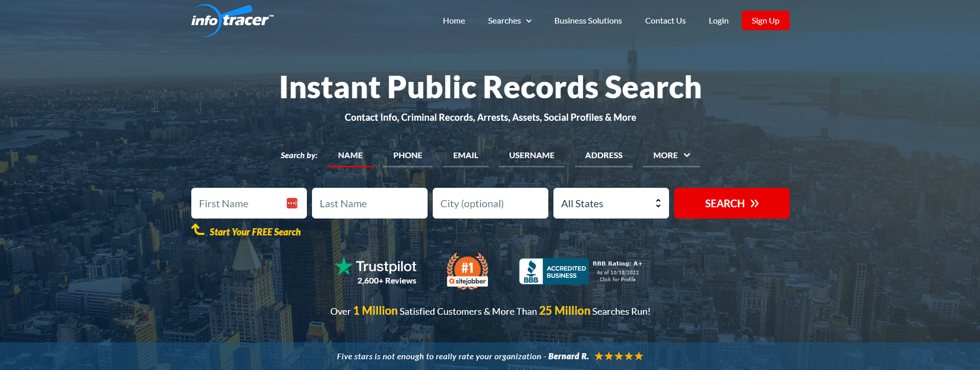The height and width of the screenshot is (370, 980).
Task: Open the BBB Accredited Business badge
Action: 581,271
